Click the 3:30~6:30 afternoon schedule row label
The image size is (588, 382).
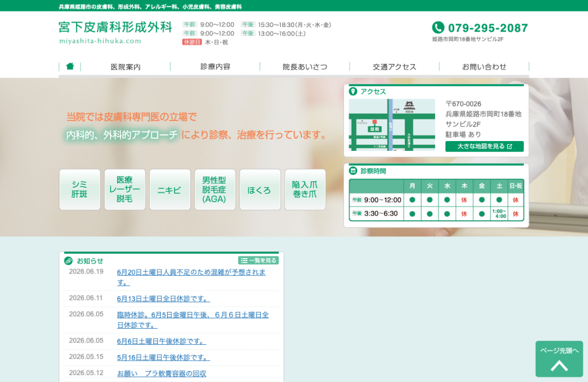pos(377,213)
